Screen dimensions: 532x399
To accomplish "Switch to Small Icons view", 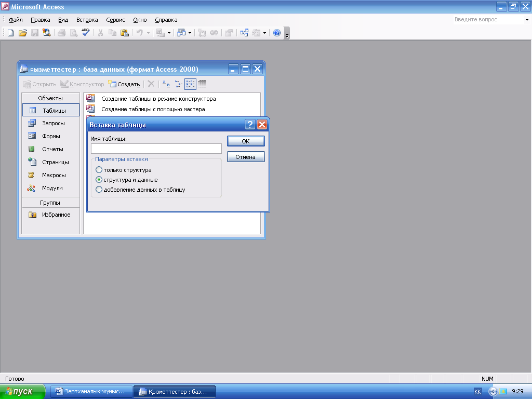I will coord(178,84).
